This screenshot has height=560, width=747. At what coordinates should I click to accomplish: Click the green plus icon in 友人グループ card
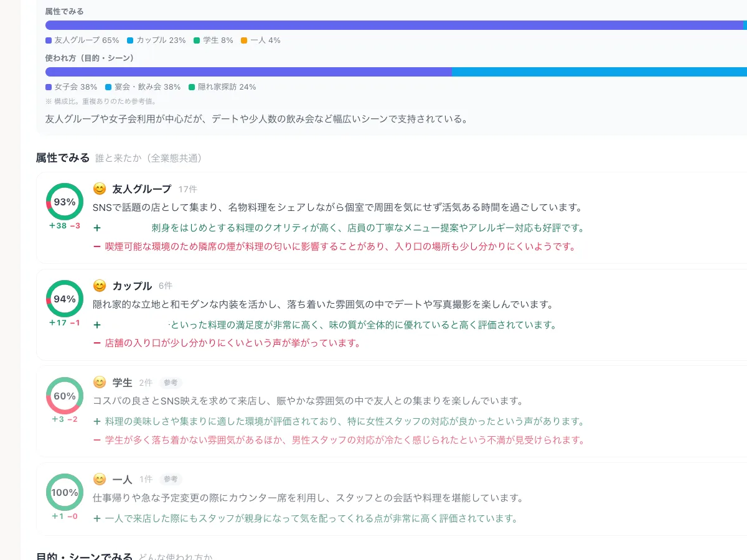click(x=97, y=228)
